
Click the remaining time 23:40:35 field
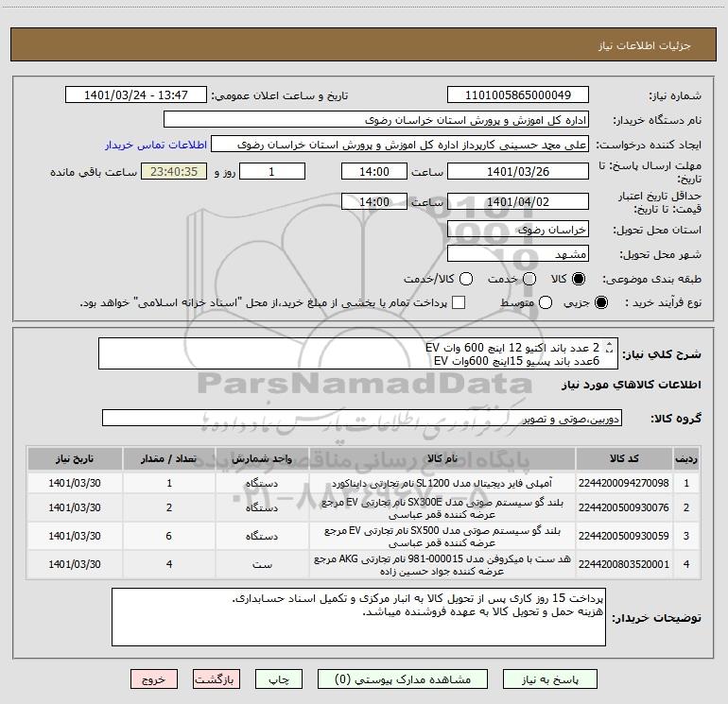[174, 171]
